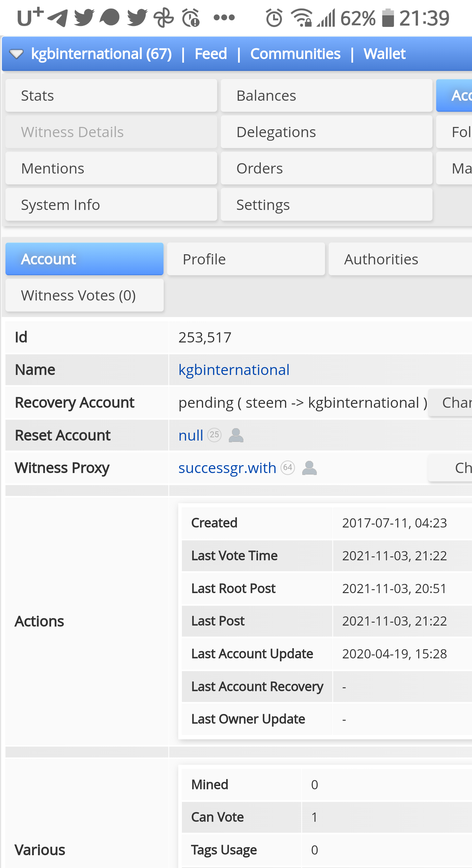472x868 pixels.
Task: Switch to the Authorities tab
Action: (400, 259)
